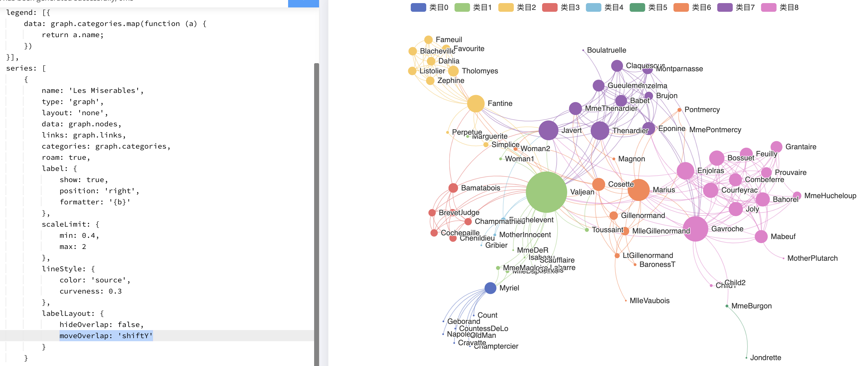The width and height of the screenshot is (868, 366).
Task: Click the Boulatruelle node label
Action: (606, 50)
